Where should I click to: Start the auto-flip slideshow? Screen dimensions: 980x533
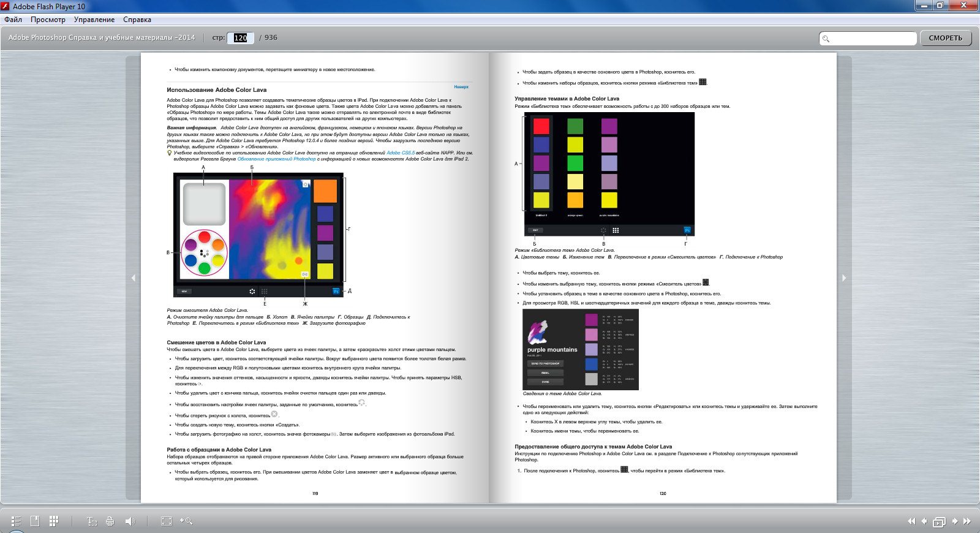[x=939, y=522]
